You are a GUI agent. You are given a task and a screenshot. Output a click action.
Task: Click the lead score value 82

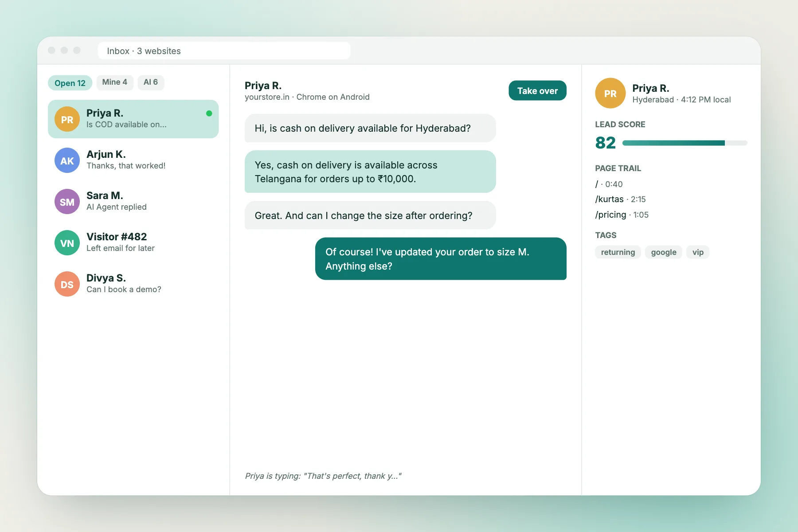(x=606, y=143)
